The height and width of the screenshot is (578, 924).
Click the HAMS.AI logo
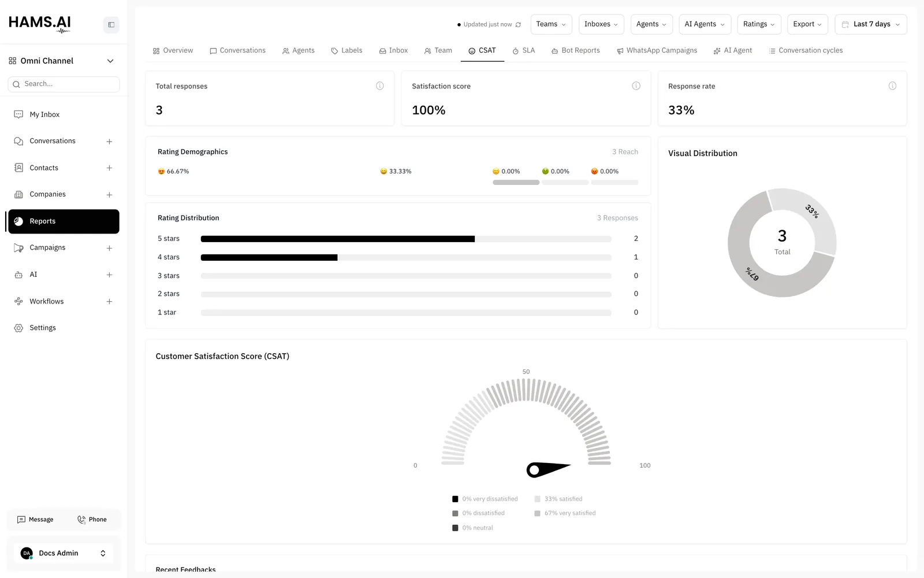point(40,24)
